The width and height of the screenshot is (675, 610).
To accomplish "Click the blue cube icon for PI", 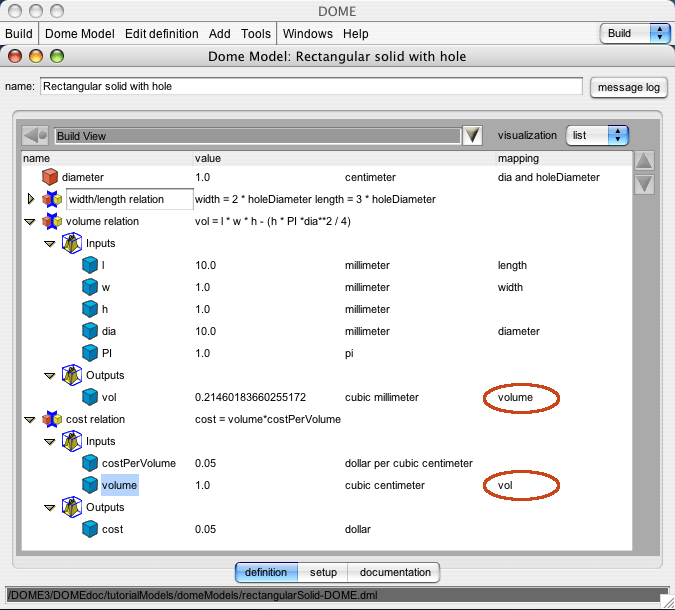I will (90, 353).
